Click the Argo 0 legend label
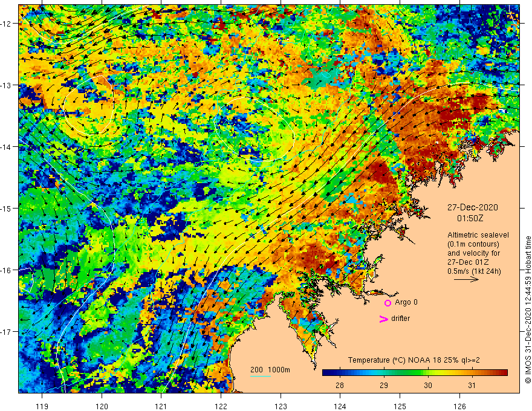This screenshot has width=532, height=411. tap(406, 302)
